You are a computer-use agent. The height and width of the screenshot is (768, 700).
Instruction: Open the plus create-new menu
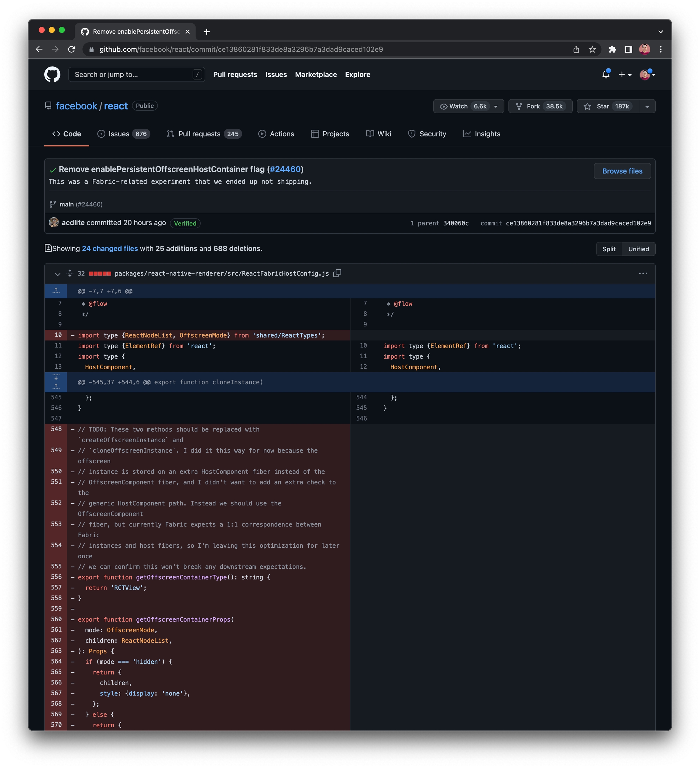[x=625, y=75]
